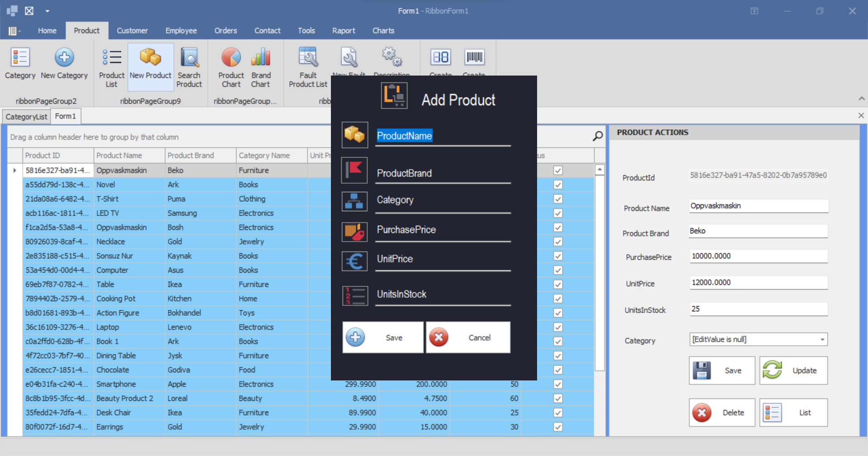Click the New Category plus icon
Image resolution: width=868 pixels, height=456 pixels.
pos(64,58)
